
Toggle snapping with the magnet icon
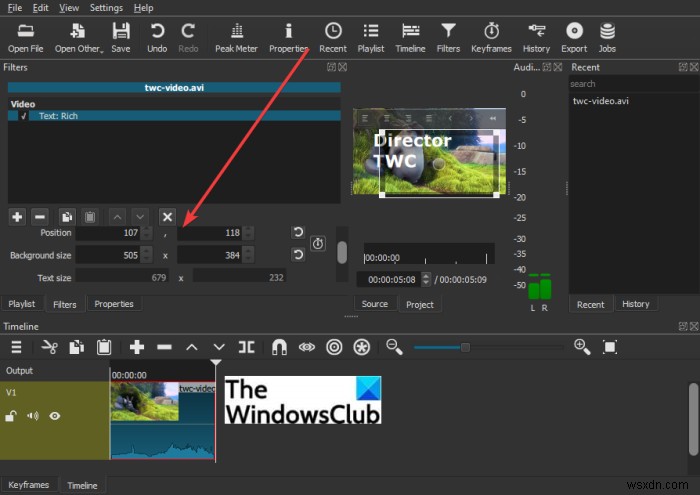(279, 347)
